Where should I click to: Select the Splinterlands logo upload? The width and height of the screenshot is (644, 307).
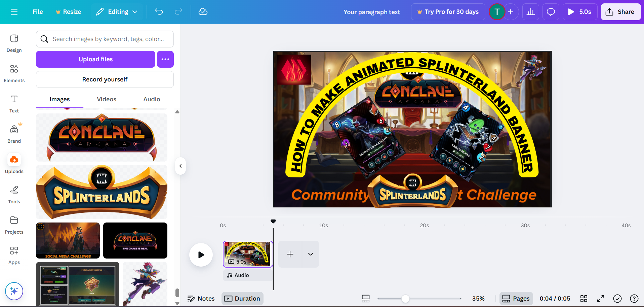pos(102,192)
